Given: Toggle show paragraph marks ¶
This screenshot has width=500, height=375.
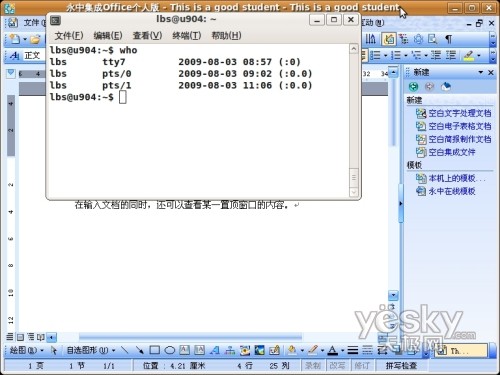Looking at the screenshot, I should coord(449,39).
